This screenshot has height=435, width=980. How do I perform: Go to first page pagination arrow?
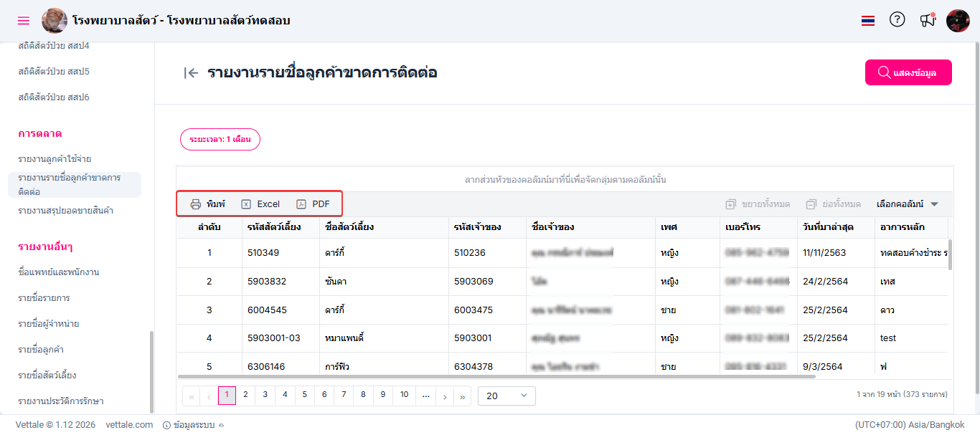point(192,396)
